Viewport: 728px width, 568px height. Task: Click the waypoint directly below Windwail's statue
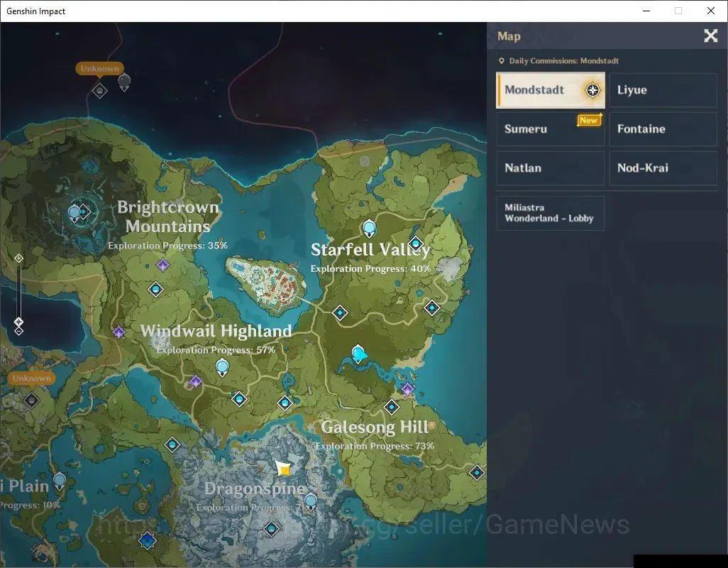point(239,399)
